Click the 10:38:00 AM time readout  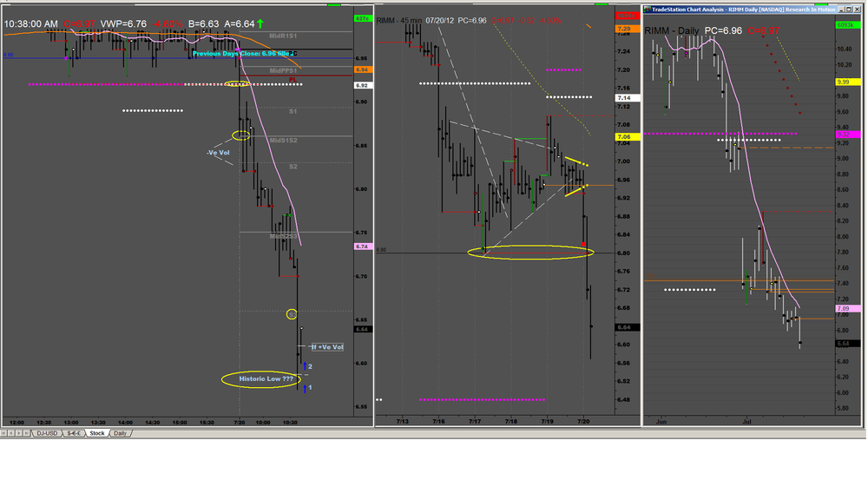coord(31,23)
